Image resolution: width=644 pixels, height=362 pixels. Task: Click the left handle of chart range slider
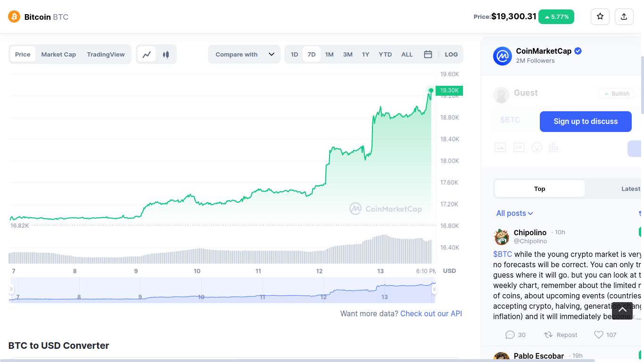pyautogui.click(x=11, y=289)
